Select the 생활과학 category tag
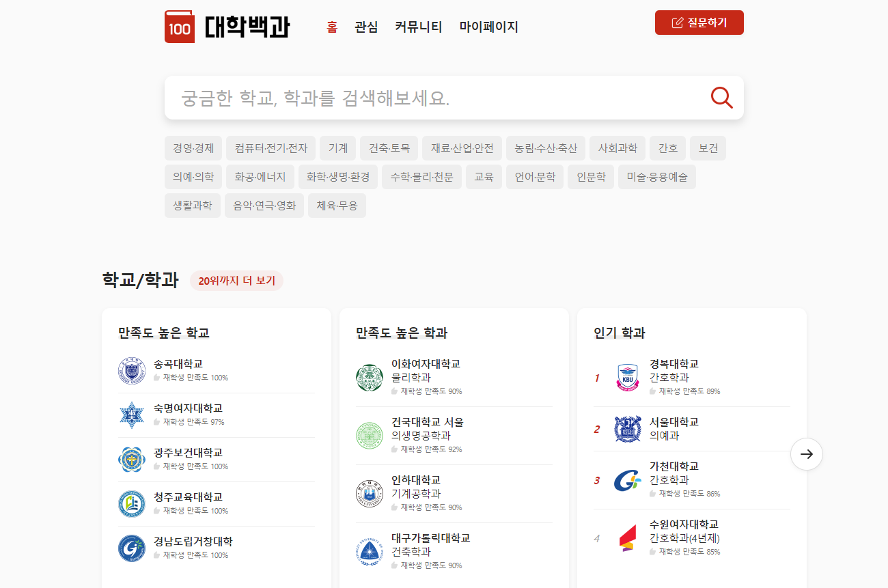The width and height of the screenshot is (888, 588). click(x=193, y=206)
